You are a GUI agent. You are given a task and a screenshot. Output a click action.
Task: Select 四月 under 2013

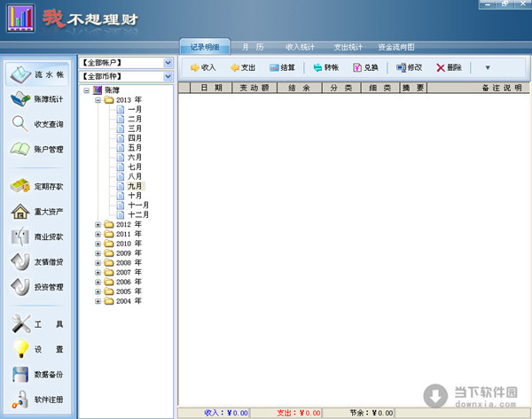pyautogui.click(x=135, y=138)
